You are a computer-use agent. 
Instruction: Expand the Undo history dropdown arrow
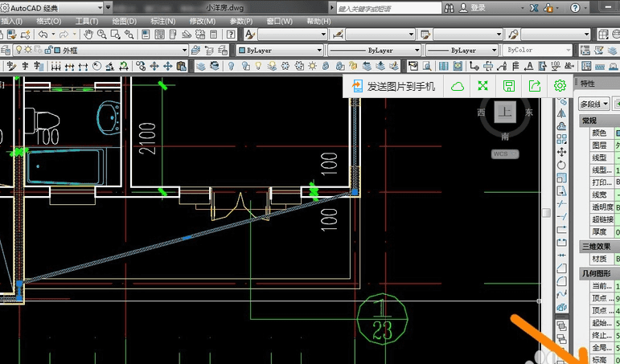53,35
